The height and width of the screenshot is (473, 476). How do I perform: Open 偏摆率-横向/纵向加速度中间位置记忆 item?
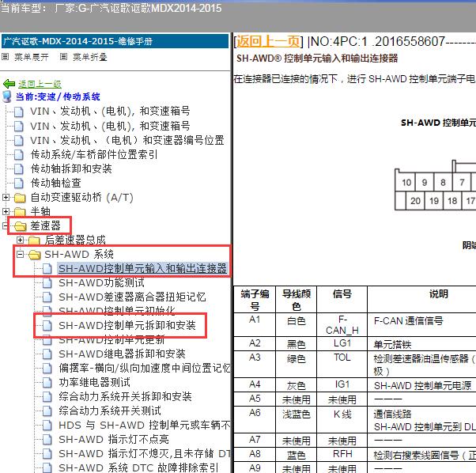[145, 369]
